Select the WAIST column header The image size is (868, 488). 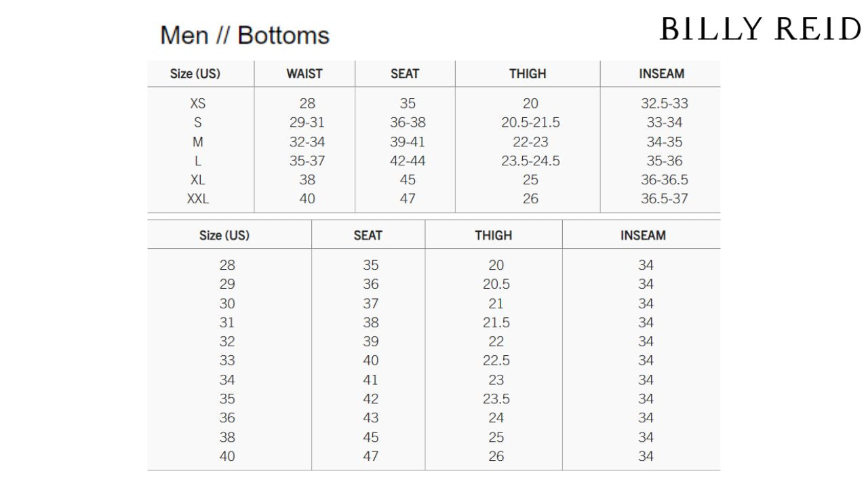(x=304, y=74)
